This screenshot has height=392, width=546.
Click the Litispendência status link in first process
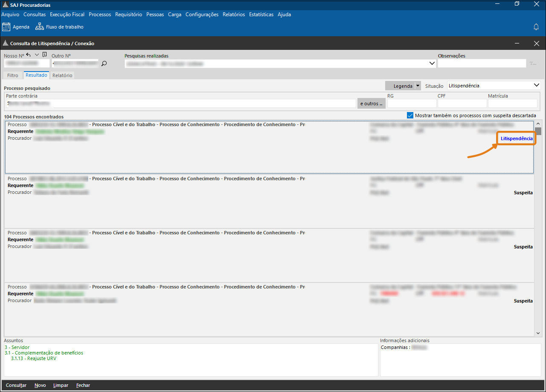click(x=517, y=138)
